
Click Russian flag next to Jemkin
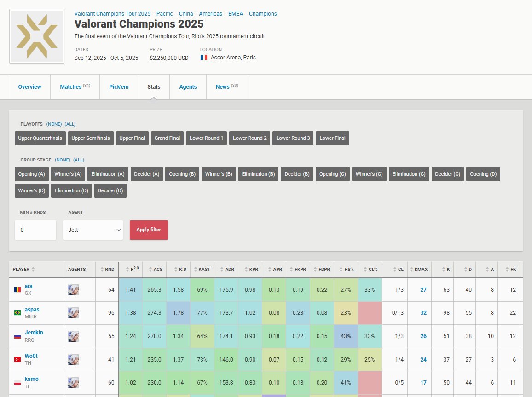17,336
